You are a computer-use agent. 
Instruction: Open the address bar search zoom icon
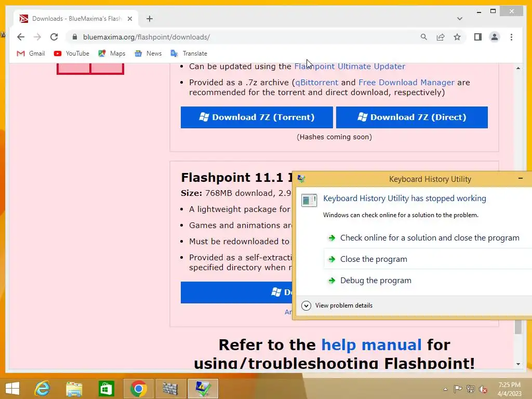click(x=424, y=37)
